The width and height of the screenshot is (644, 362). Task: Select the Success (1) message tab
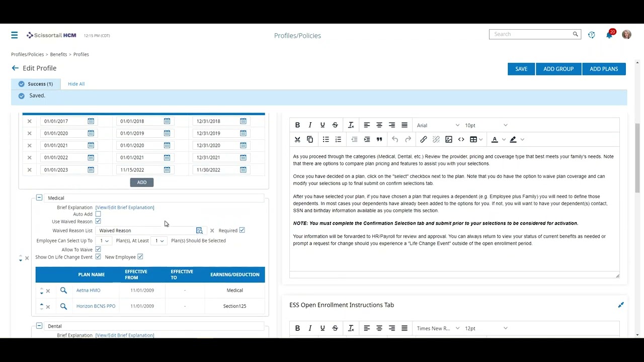[x=35, y=84]
